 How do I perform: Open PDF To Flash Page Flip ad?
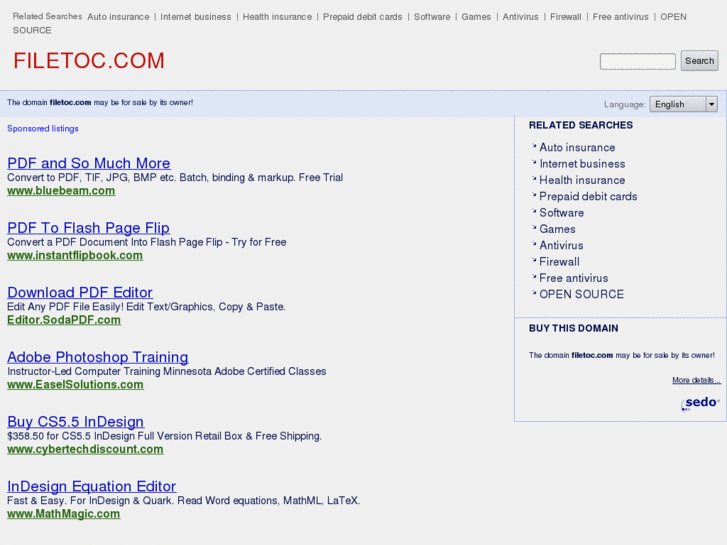click(88, 228)
